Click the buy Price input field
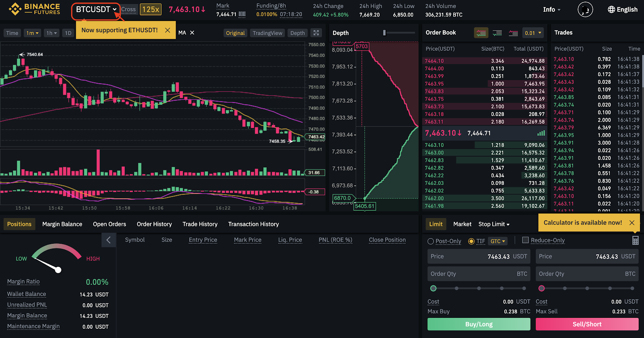This screenshot has height=338, width=644. click(479, 257)
